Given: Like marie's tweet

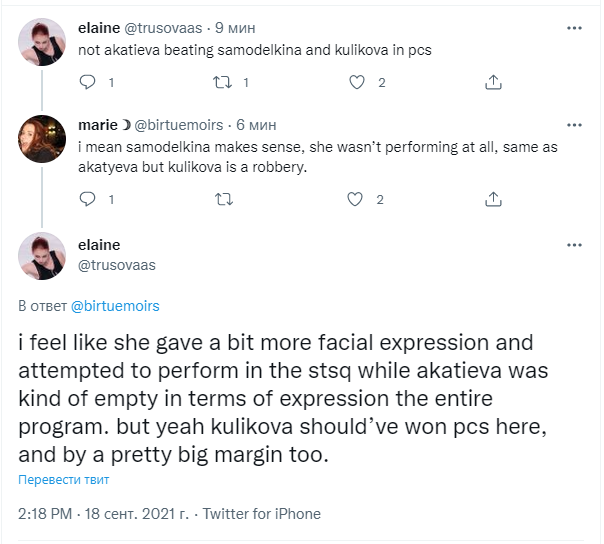Looking at the screenshot, I should tap(354, 199).
